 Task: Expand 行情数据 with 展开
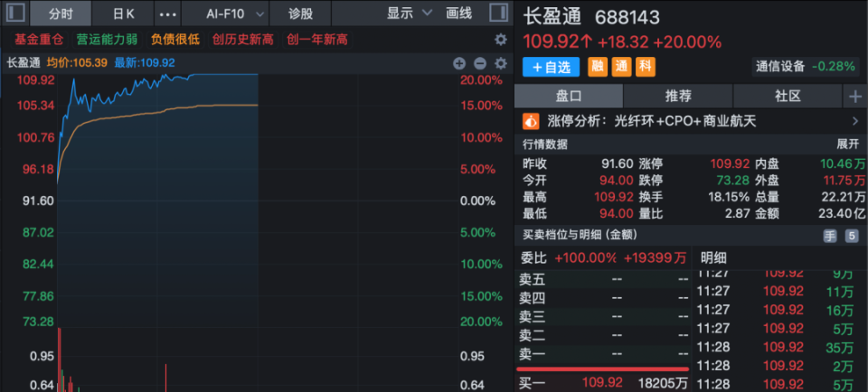coord(847,145)
